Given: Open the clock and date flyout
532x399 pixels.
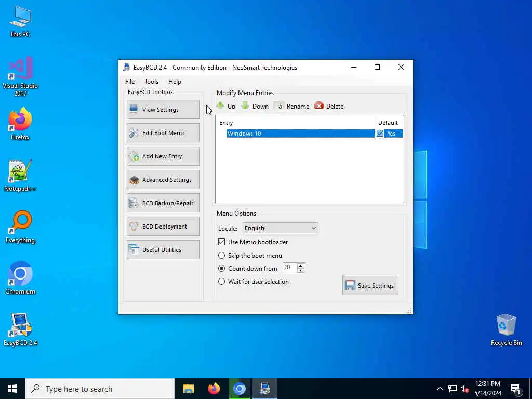Looking at the screenshot, I should (487, 389).
